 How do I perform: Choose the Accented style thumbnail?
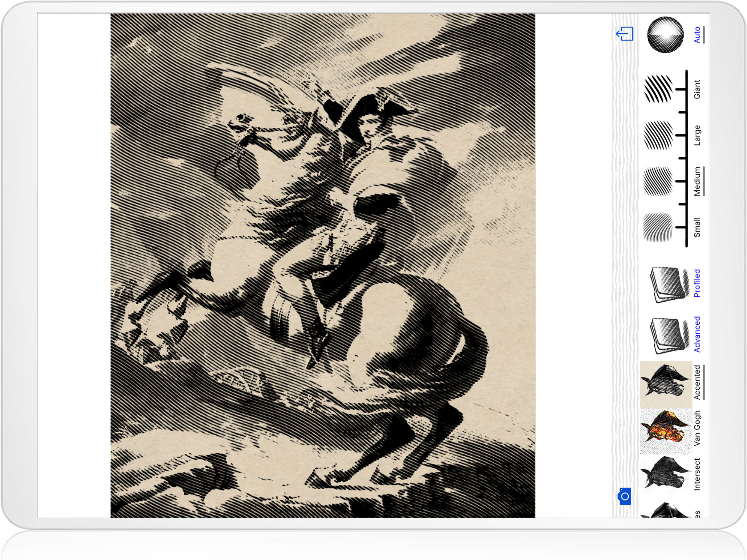click(x=666, y=384)
